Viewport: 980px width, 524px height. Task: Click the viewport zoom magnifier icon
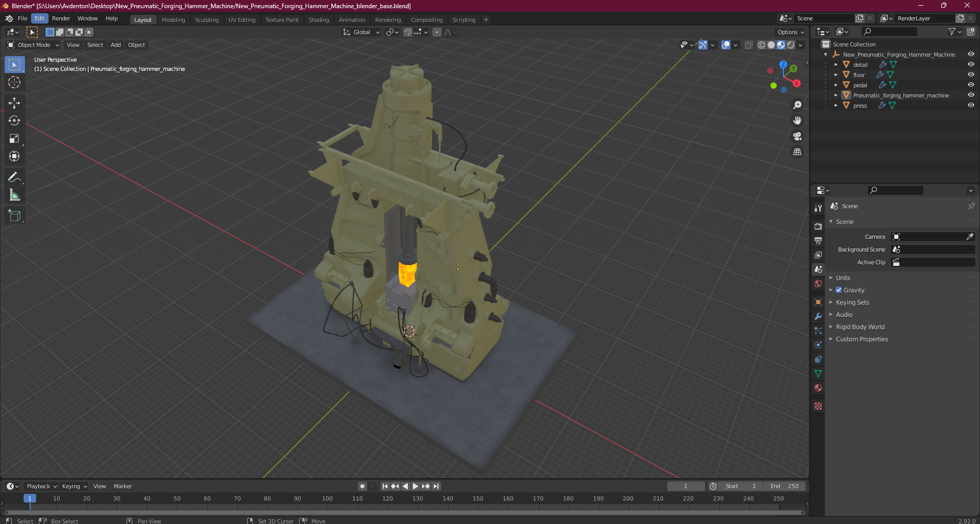point(797,105)
